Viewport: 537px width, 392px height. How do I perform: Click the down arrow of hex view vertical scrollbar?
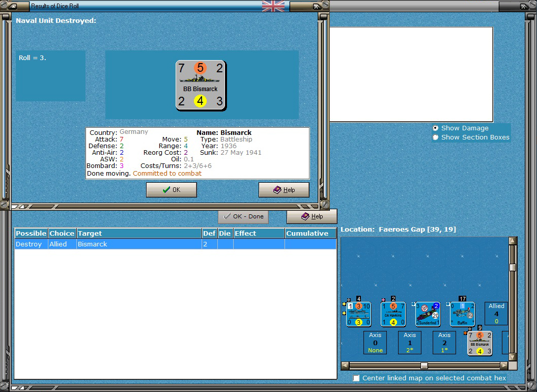coord(513,357)
